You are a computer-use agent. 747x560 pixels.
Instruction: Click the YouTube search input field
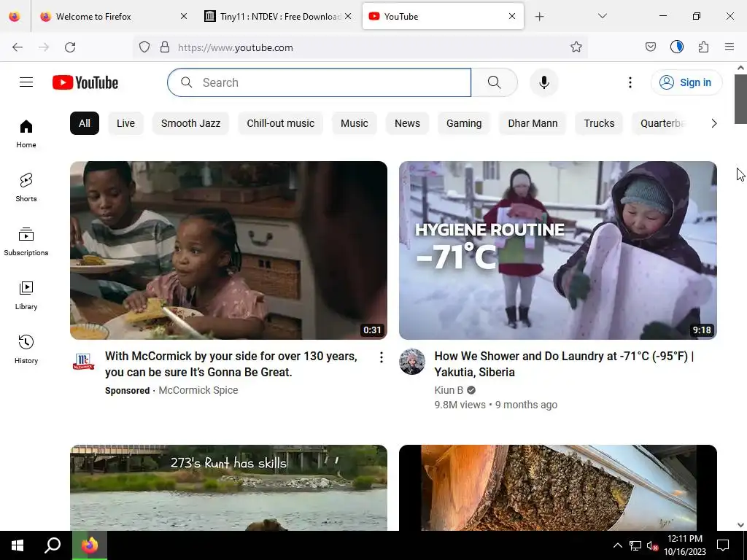320,82
